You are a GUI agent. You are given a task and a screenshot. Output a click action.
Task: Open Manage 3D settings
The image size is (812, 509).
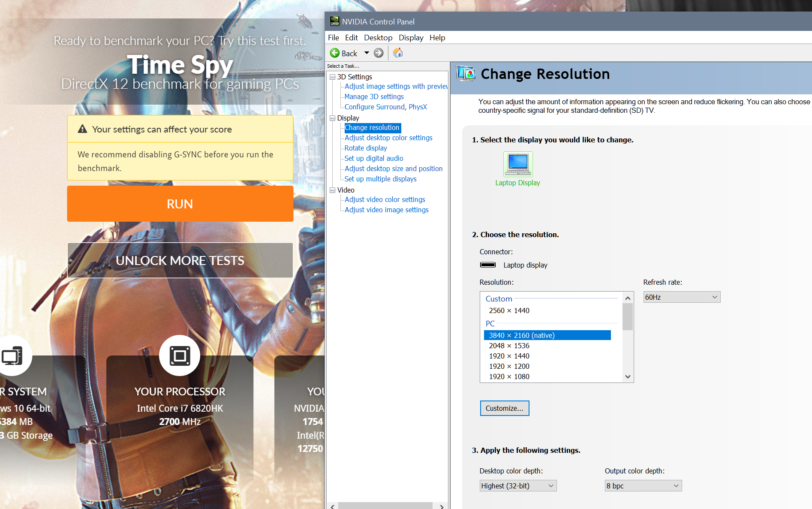click(374, 96)
